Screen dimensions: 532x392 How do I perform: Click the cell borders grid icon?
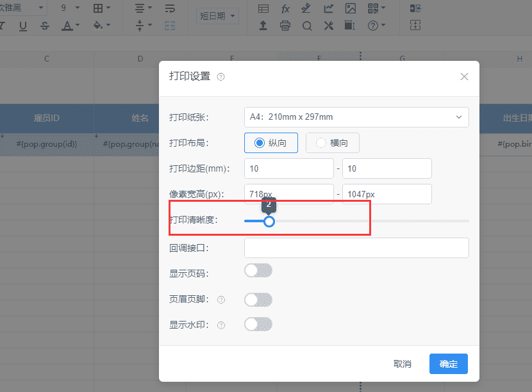point(97,8)
